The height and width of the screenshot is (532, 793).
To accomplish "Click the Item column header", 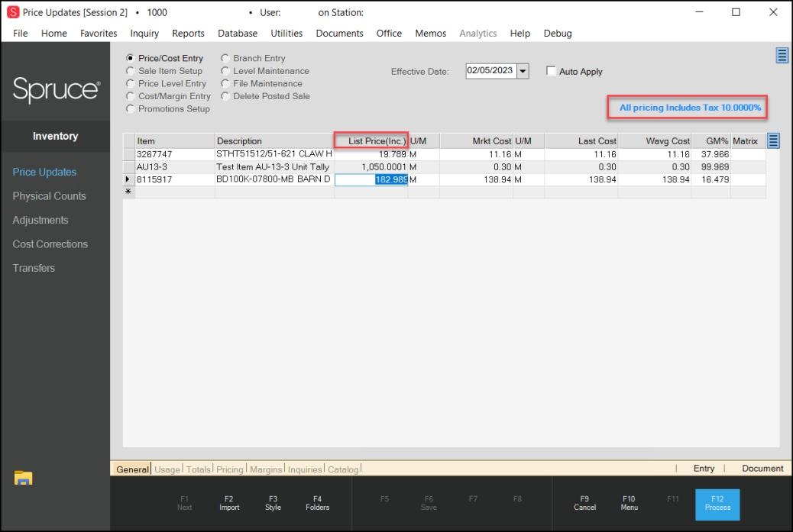I will click(174, 141).
